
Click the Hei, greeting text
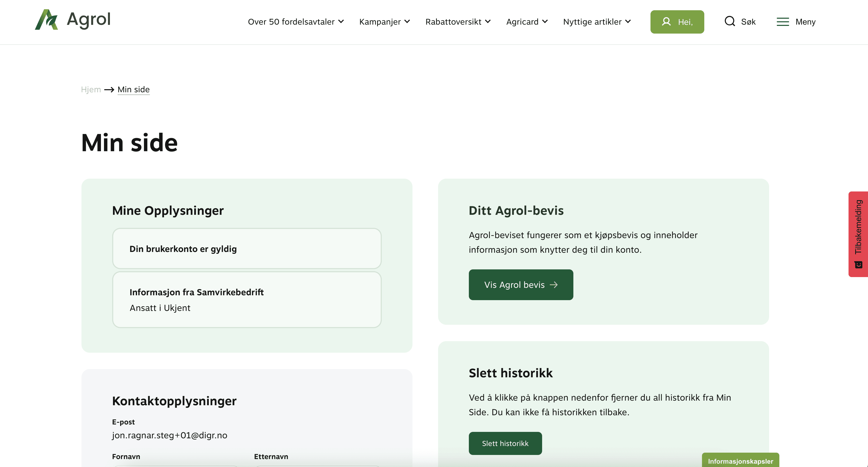(685, 22)
